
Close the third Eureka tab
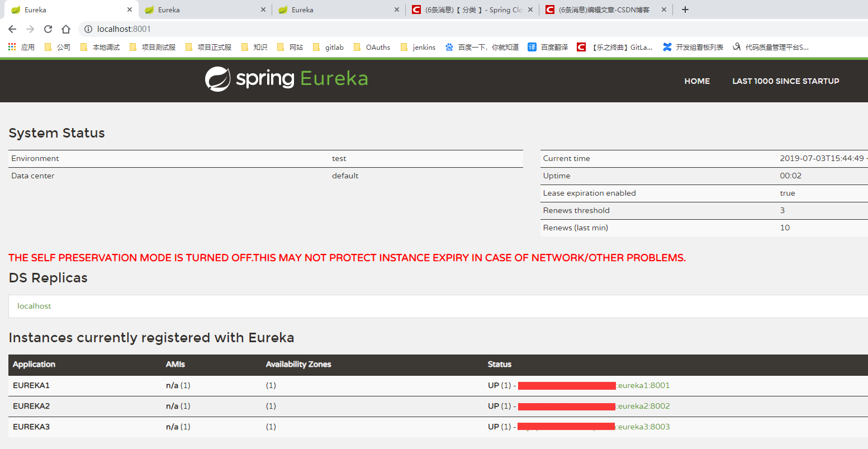[397, 10]
